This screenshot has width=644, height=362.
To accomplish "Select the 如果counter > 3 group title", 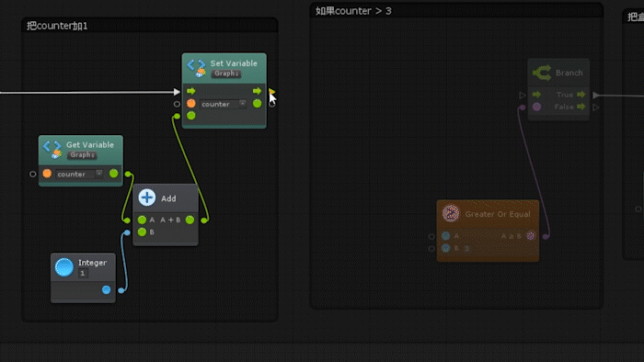I will 353,11.
